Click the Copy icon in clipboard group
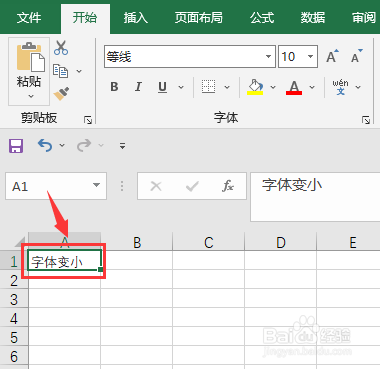This screenshot has width=380, height=369. tap(60, 71)
